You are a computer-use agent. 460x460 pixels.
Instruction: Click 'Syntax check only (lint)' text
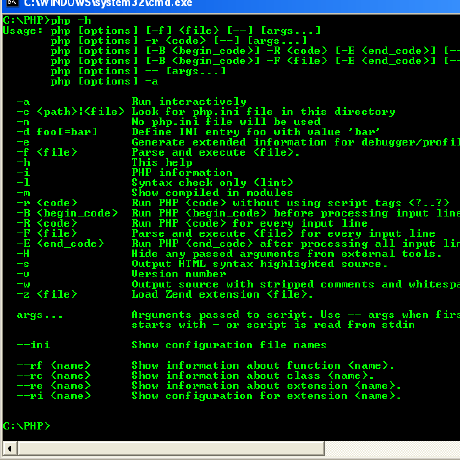point(212,183)
